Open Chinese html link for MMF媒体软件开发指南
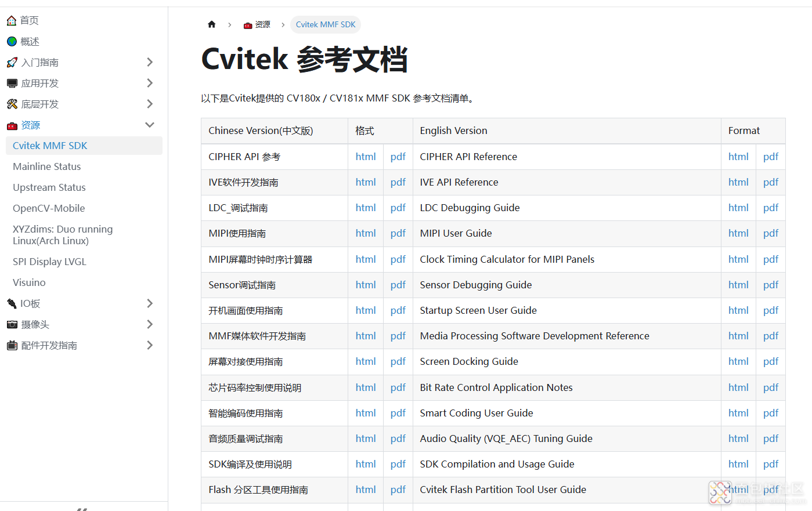Viewport: 812px width, 511px height. coord(366,336)
